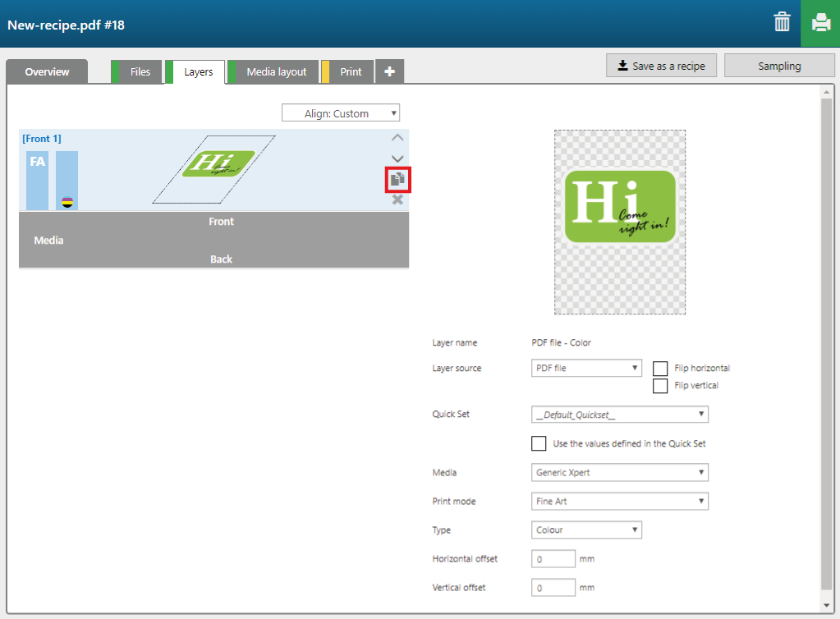Move layer down with the down chevron
Image resolution: width=840 pixels, height=619 pixels.
[397, 158]
